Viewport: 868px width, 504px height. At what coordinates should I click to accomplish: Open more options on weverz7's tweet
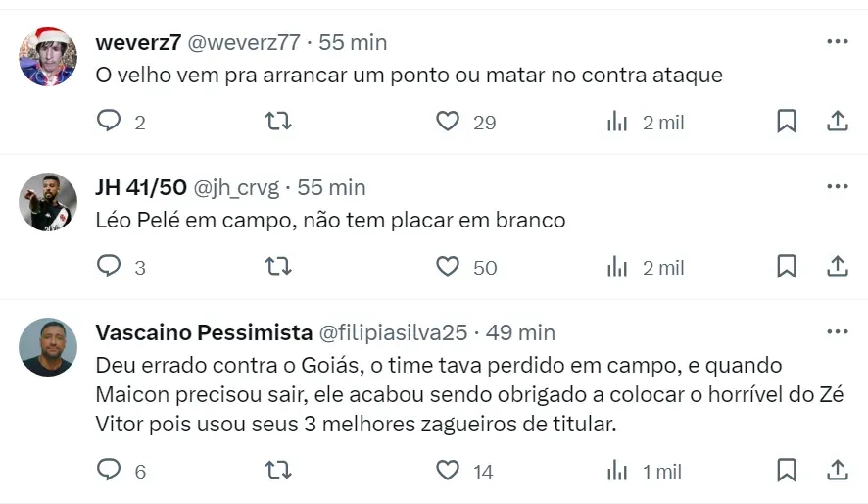[x=838, y=41]
